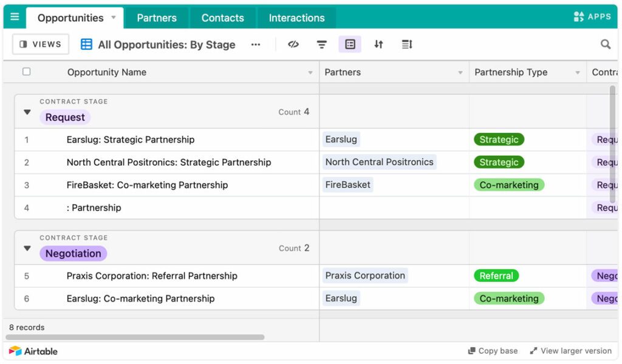This screenshot has height=364, width=622.
Task: Click the FireBasket partner chip
Action: tap(348, 184)
